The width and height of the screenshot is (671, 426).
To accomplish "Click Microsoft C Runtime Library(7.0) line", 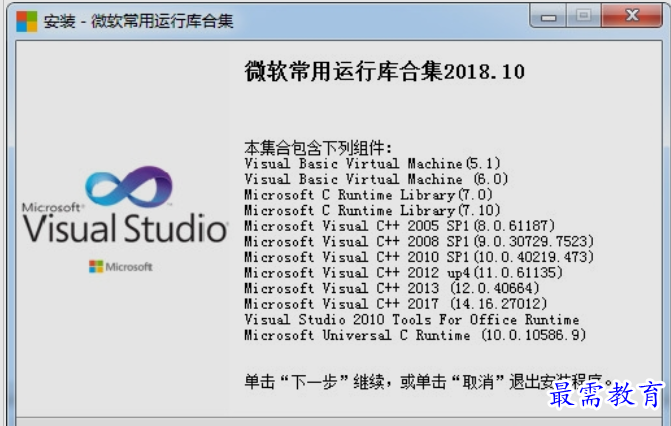I will point(368,195).
